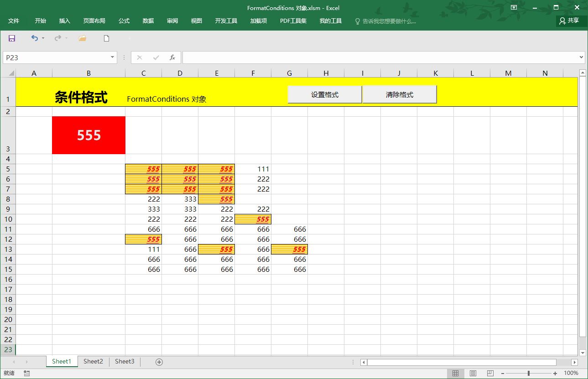Open the undo history dropdown arrow
The image size is (588, 379).
43,38
